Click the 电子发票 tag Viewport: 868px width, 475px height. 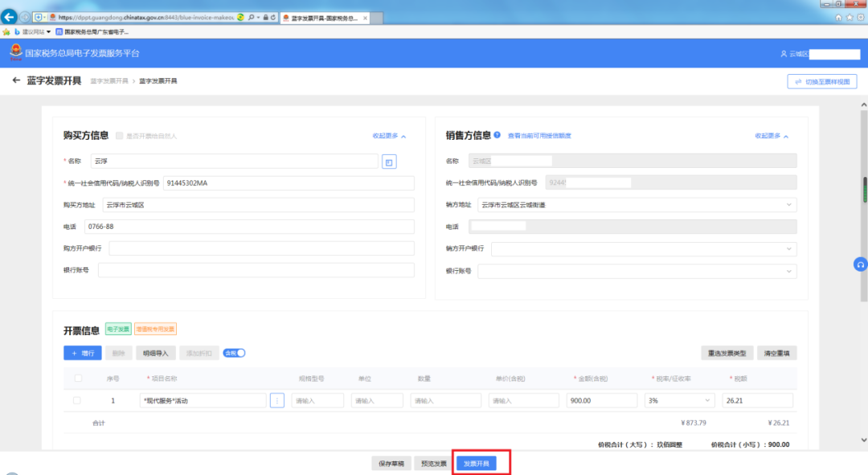pos(118,329)
